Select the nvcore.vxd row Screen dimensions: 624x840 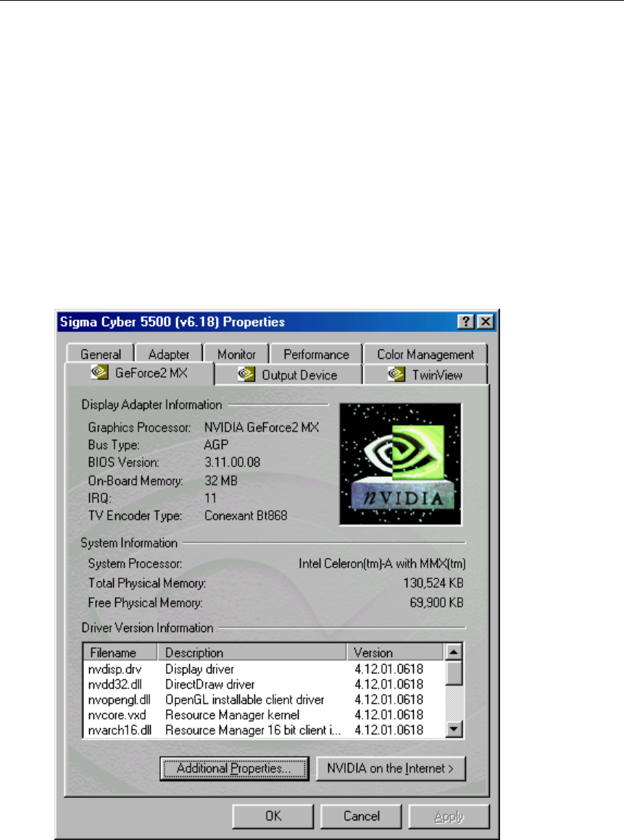265,715
